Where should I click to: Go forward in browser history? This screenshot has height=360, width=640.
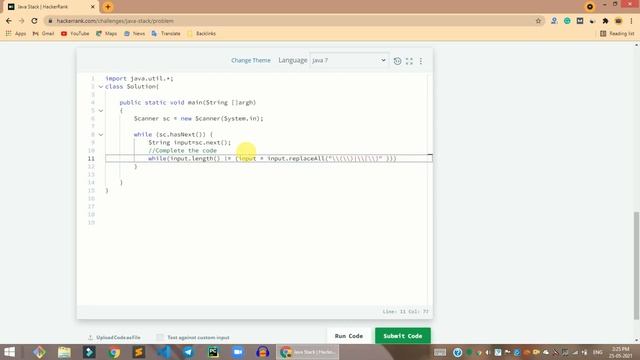coord(22,21)
